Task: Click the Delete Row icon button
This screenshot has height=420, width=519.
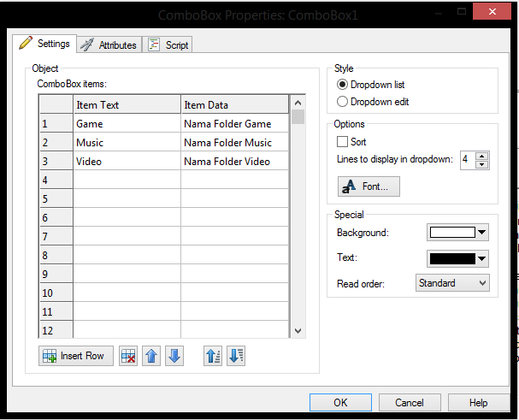Action: pos(128,356)
